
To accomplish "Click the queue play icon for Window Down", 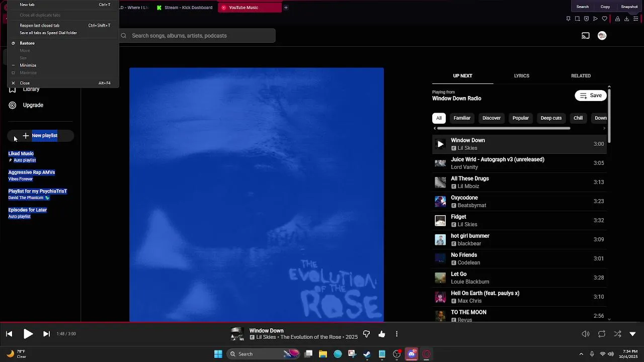I will pyautogui.click(x=440, y=144).
